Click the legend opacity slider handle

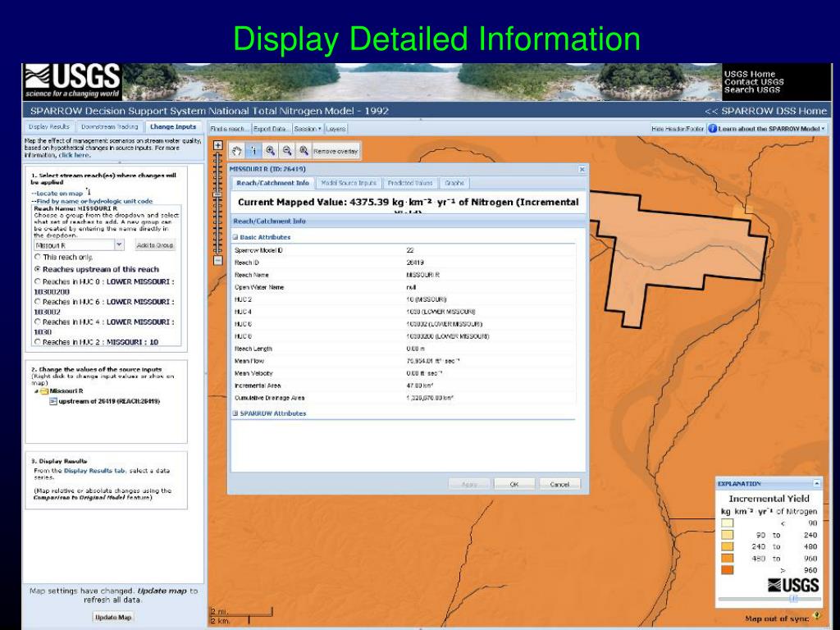(x=794, y=599)
